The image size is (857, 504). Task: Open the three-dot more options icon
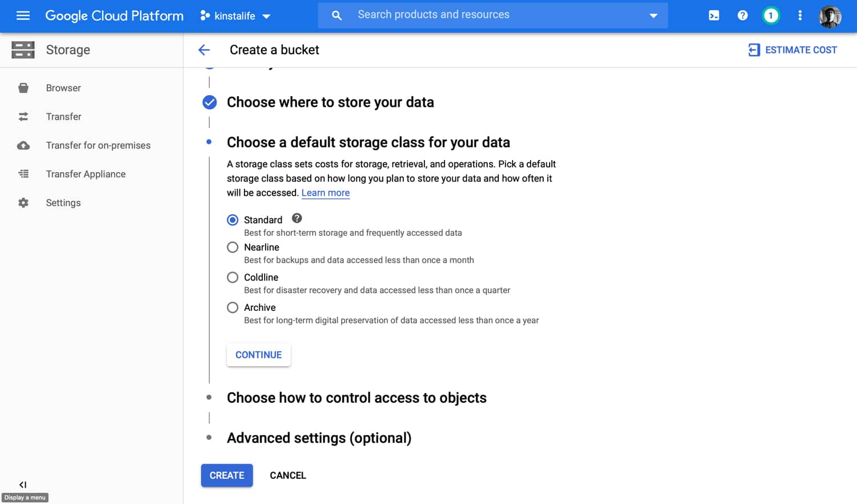click(799, 15)
